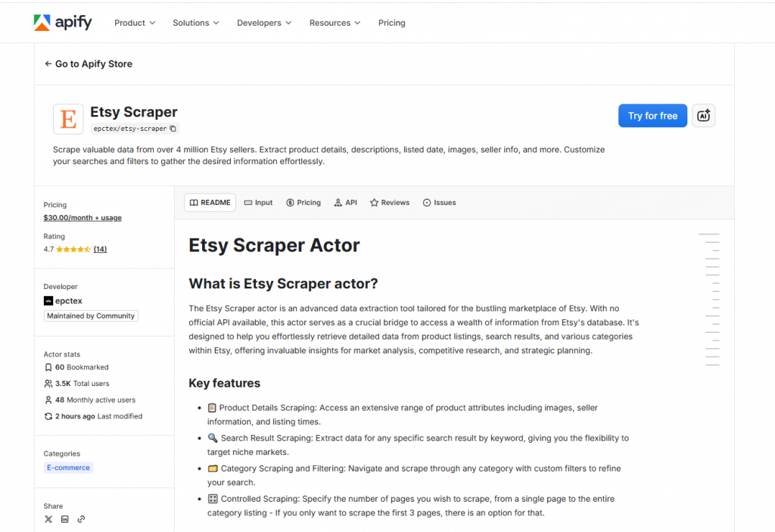
Task: Switch to the Reviews tab
Action: coord(389,203)
